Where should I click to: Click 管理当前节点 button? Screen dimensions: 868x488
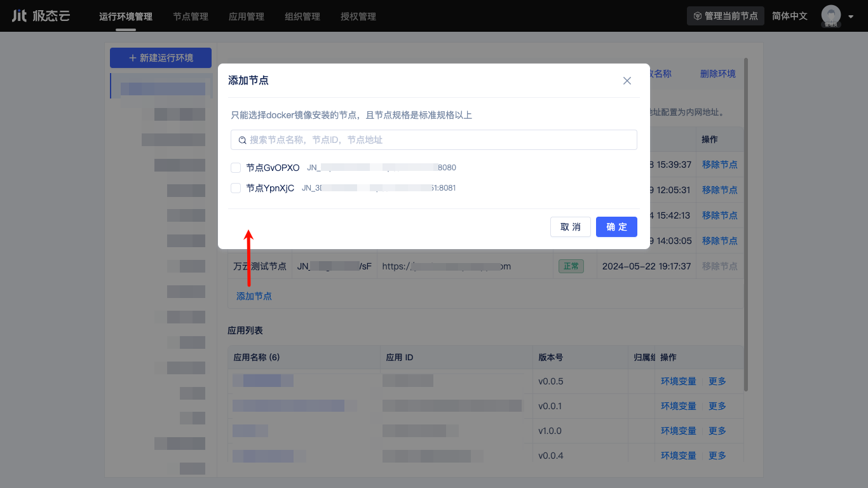pos(726,16)
